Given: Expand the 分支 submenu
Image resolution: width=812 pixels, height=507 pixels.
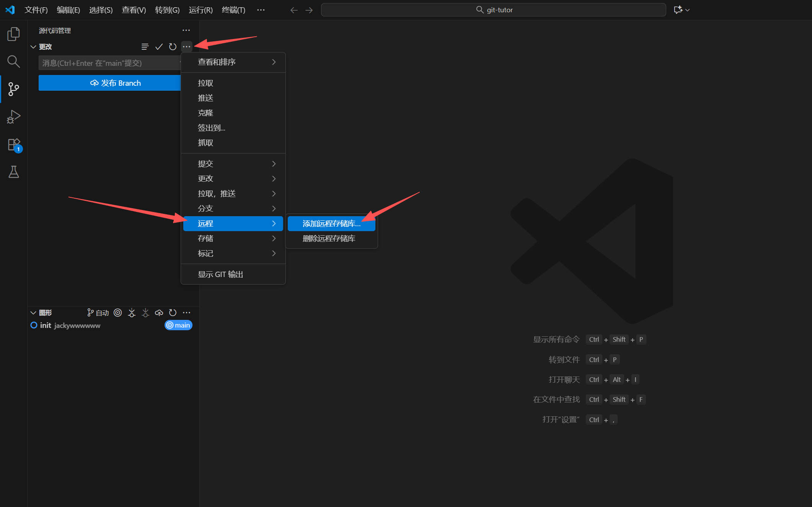Looking at the screenshot, I should pos(233,209).
